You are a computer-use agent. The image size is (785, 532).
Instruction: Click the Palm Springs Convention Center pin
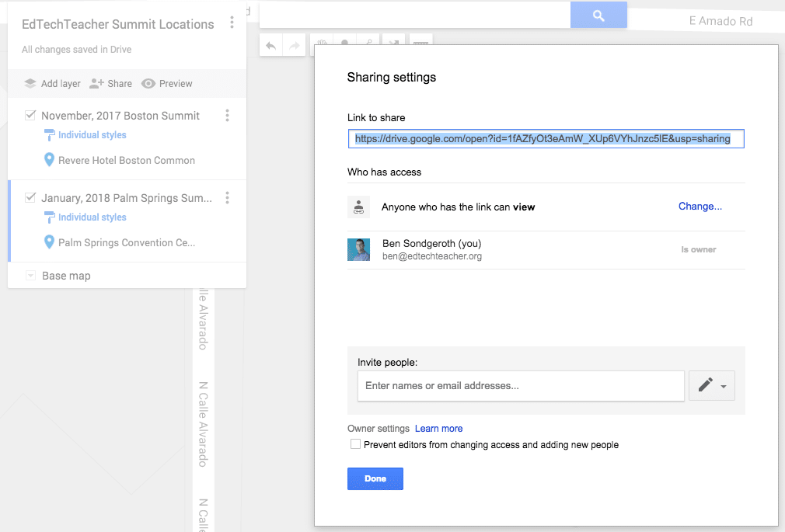(x=50, y=243)
